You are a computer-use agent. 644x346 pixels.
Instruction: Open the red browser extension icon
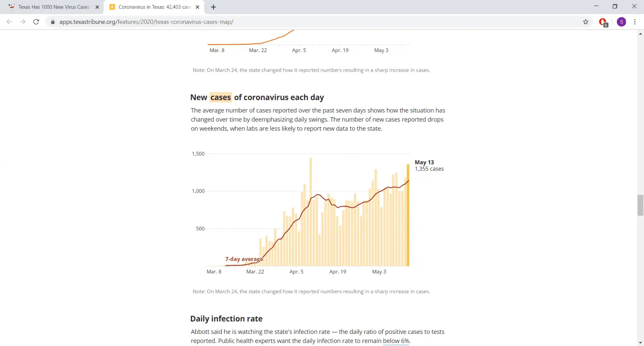(603, 22)
